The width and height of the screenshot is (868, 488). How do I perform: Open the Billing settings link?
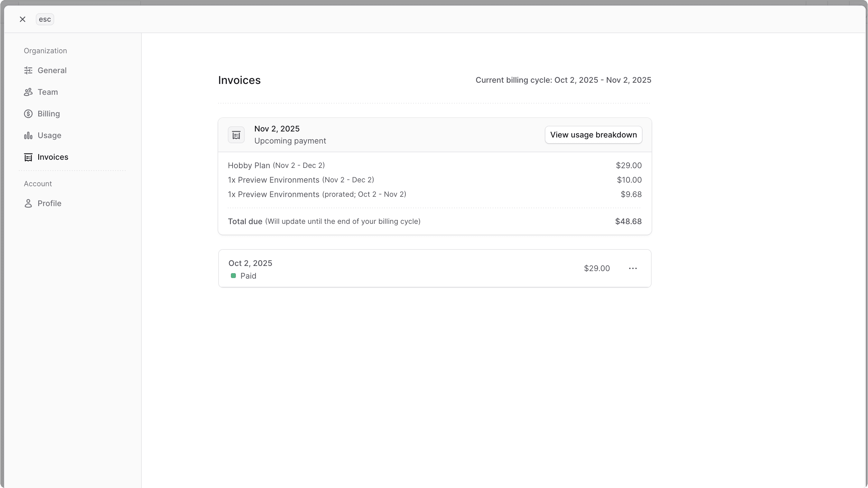[x=48, y=113]
